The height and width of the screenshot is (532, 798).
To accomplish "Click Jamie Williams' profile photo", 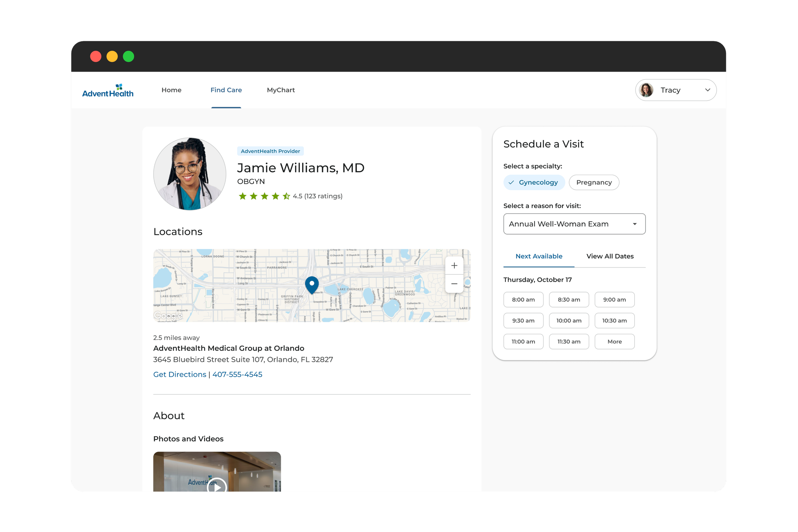I will pyautogui.click(x=190, y=174).
